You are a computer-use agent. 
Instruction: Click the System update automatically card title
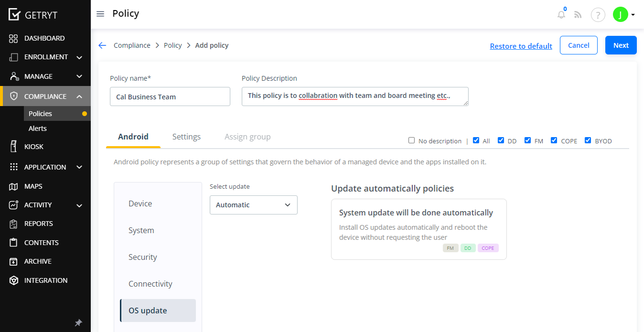point(416,213)
